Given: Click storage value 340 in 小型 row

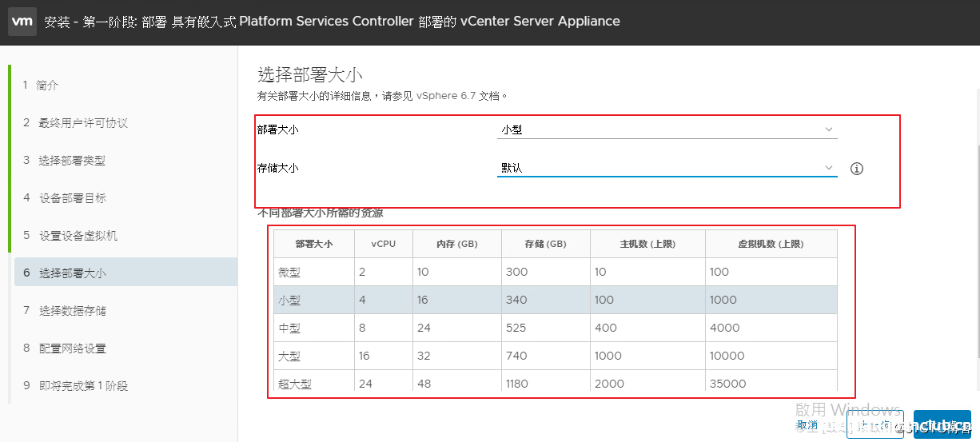Looking at the screenshot, I should pyautogui.click(x=517, y=300).
